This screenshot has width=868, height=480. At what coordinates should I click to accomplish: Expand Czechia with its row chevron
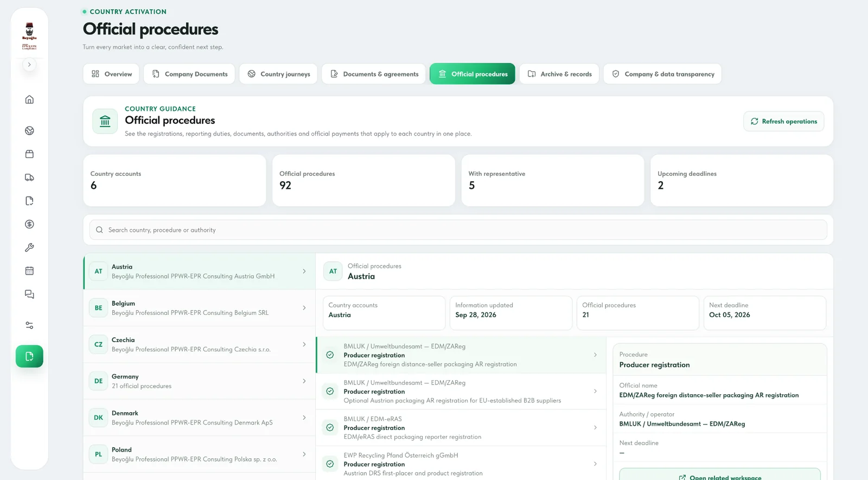click(x=304, y=344)
